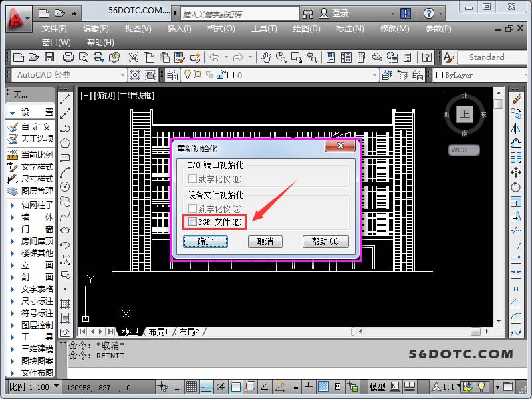Open the workspace settings gear icon
The image size is (532, 399).
tap(135, 75)
